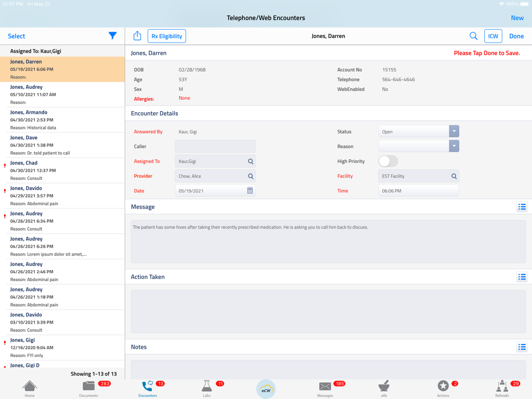
Task: Open the eRx prescriptions icon
Action: (x=384, y=387)
